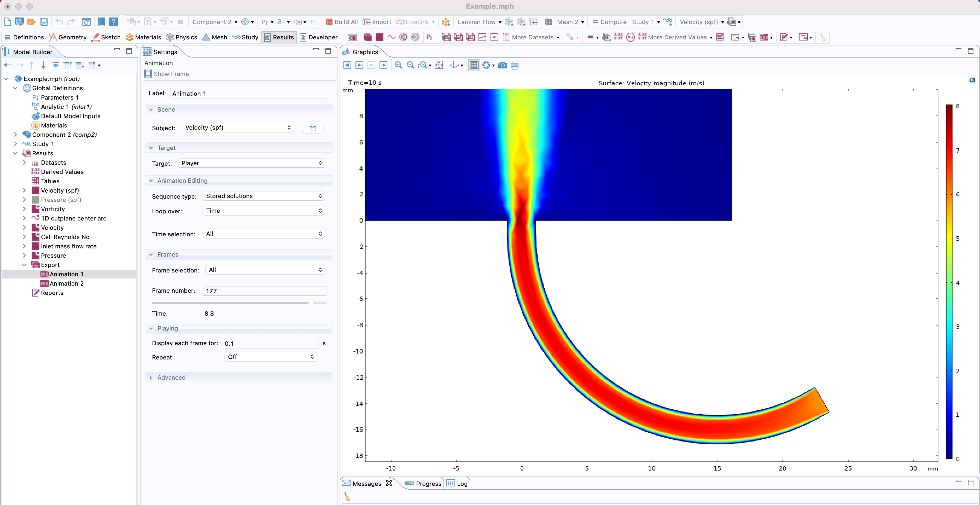This screenshot has width=980, height=505.
Task: Click the Print icon in Graphics toolbar
Action: 514,65
